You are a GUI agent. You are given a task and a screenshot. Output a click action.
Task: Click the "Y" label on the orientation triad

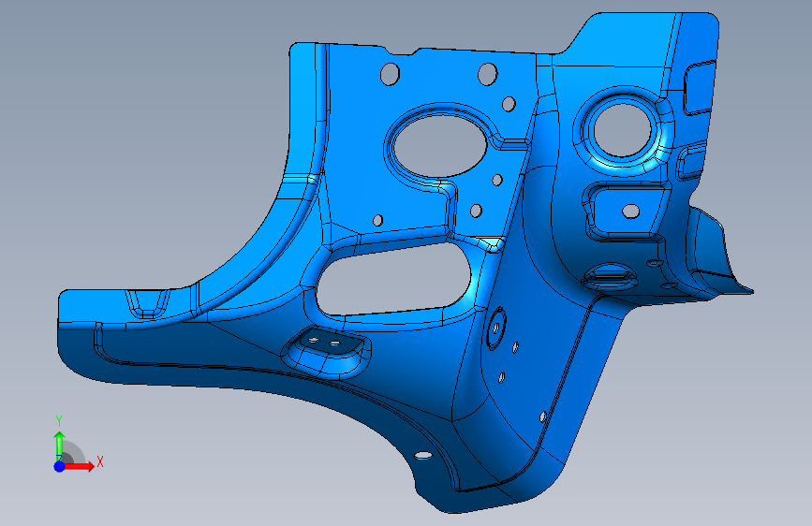click(59, 421)
